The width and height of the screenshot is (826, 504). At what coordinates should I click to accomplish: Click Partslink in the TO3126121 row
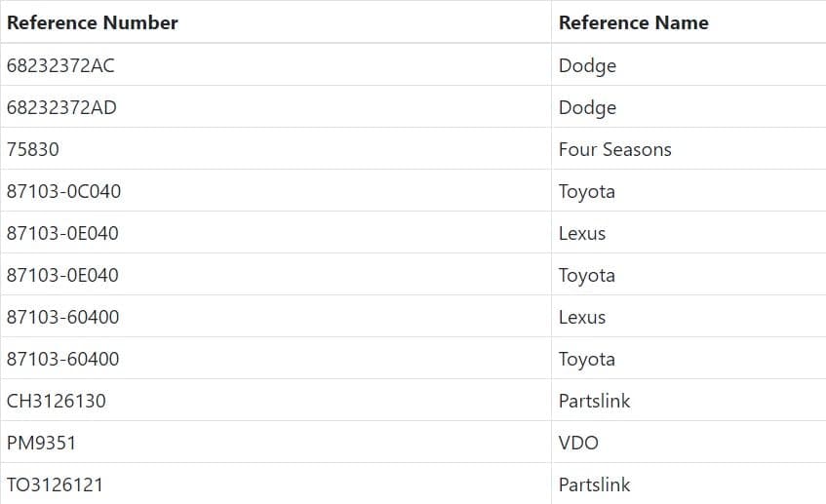pos(594,485)
